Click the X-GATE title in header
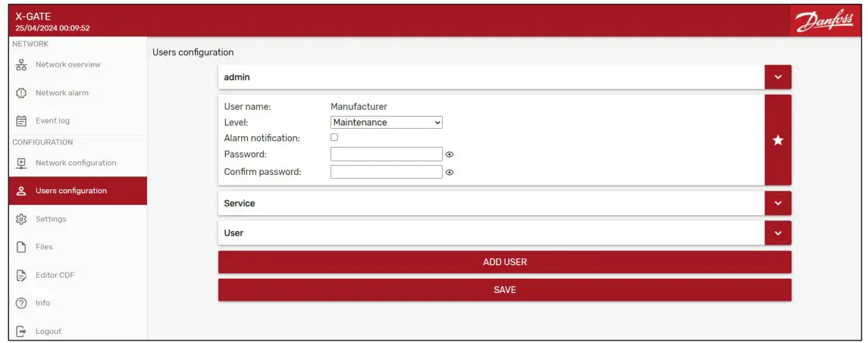The height and width of the screenshot is (343, 868). 33,17
